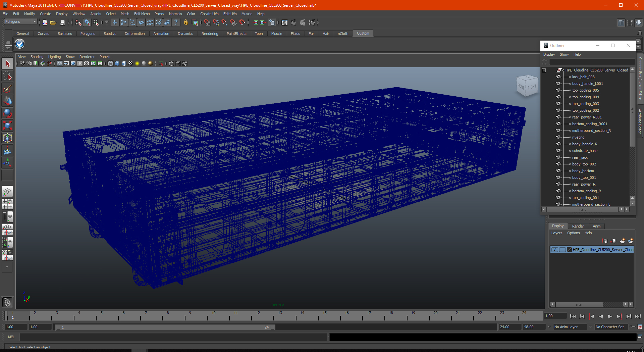Open the layer editor Options menu

pos(573,233)
